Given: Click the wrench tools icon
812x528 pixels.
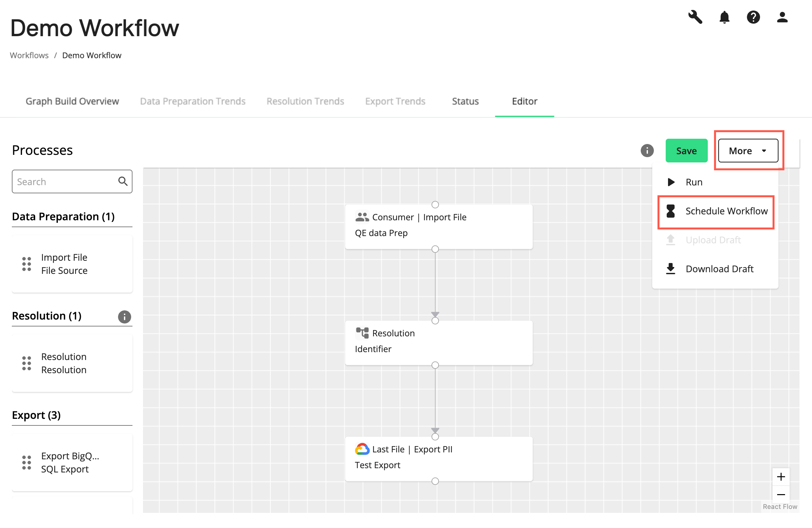Looking at the screenshot, I should click(x=695, y=17).
